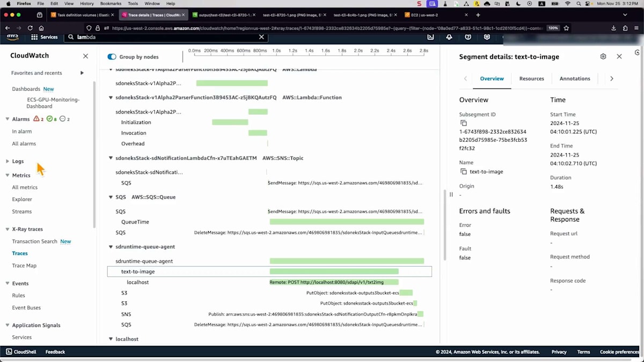Switch to the EC2 us-west-2 browser tab

tap(436, 15)
